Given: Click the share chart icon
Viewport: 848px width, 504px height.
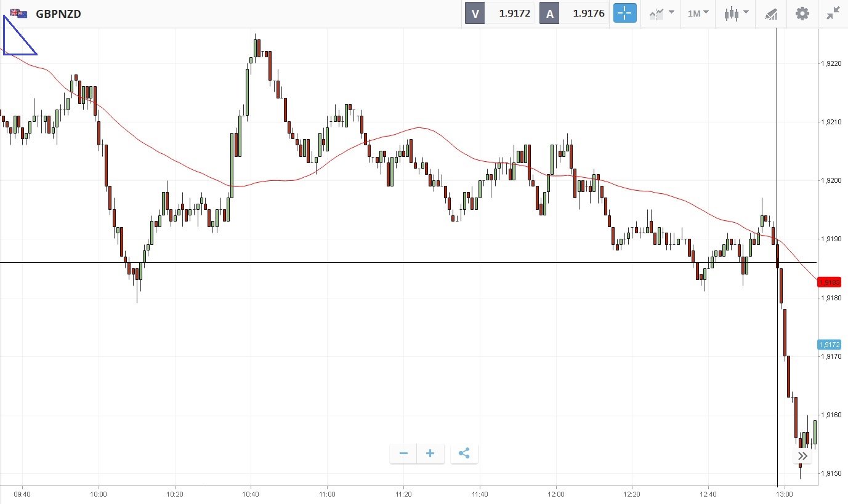Looking at the screenshot, I should click(464, 454).
